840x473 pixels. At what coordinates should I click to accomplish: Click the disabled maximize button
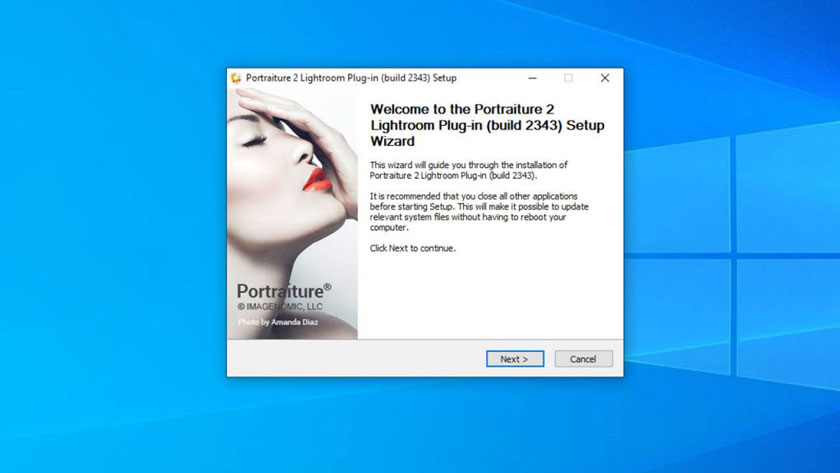click(x=568, y=78)
